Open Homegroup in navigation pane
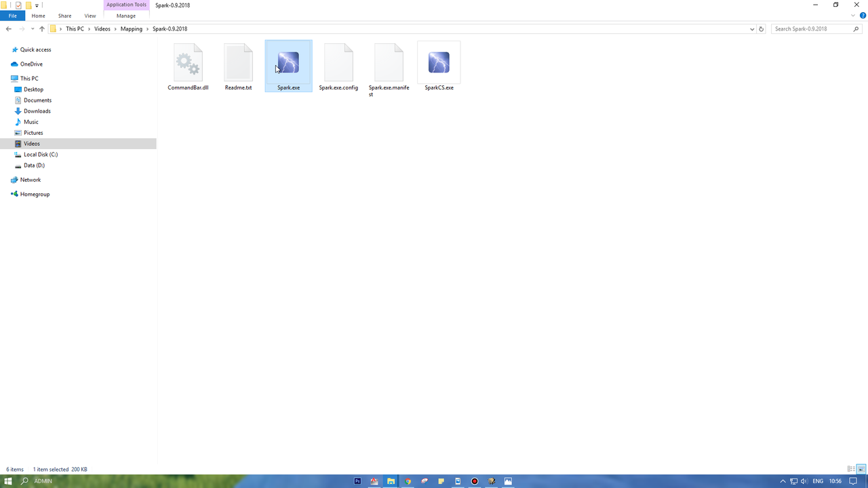 pyautogui.click(x=35, y=194)
